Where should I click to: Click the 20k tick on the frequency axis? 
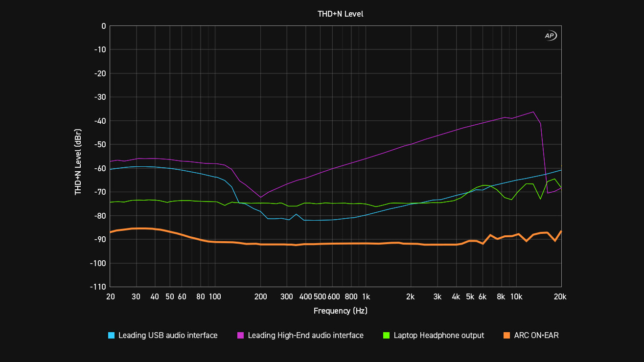[x=560, y=297]
